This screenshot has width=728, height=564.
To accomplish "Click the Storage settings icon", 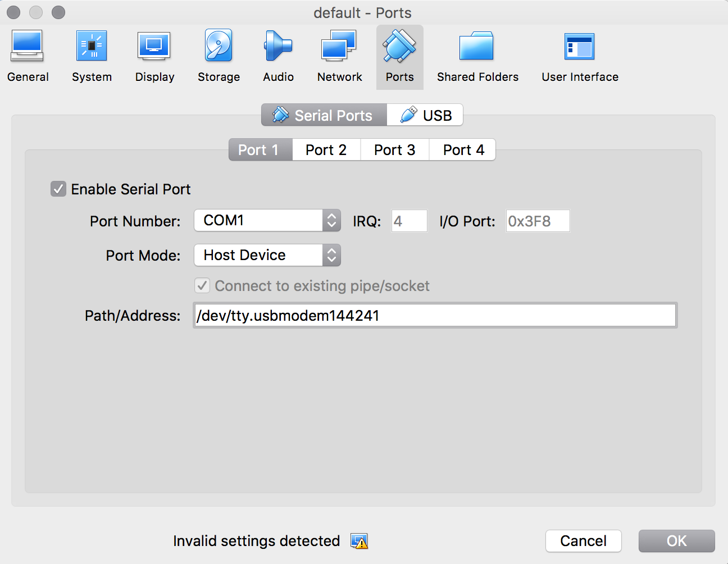I will tap(219, 53).
